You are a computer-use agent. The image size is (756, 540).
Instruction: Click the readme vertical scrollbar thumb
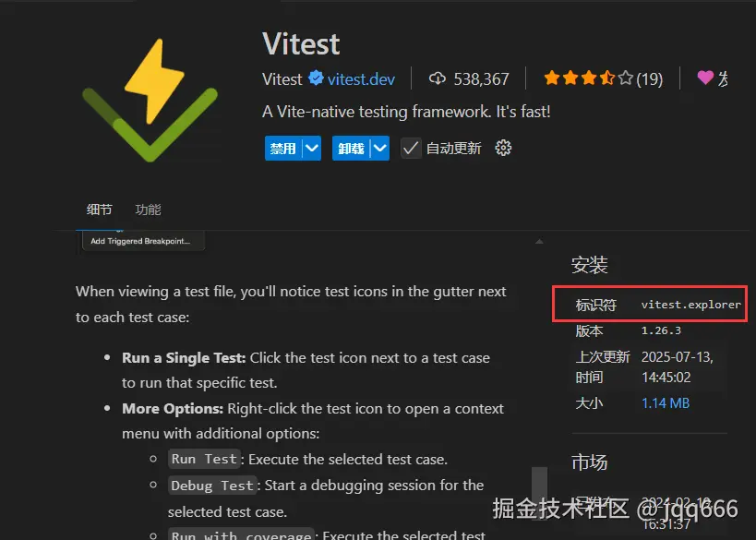(539, 493)
